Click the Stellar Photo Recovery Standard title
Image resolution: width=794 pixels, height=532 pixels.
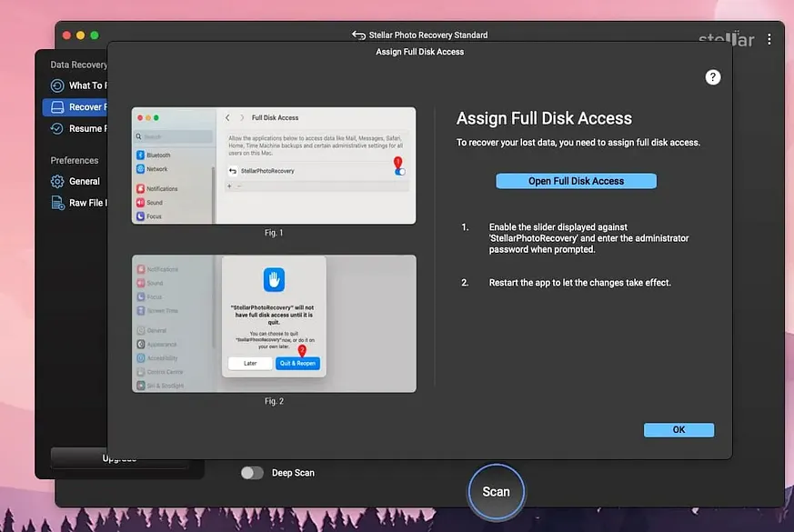(x=427, y=35)
